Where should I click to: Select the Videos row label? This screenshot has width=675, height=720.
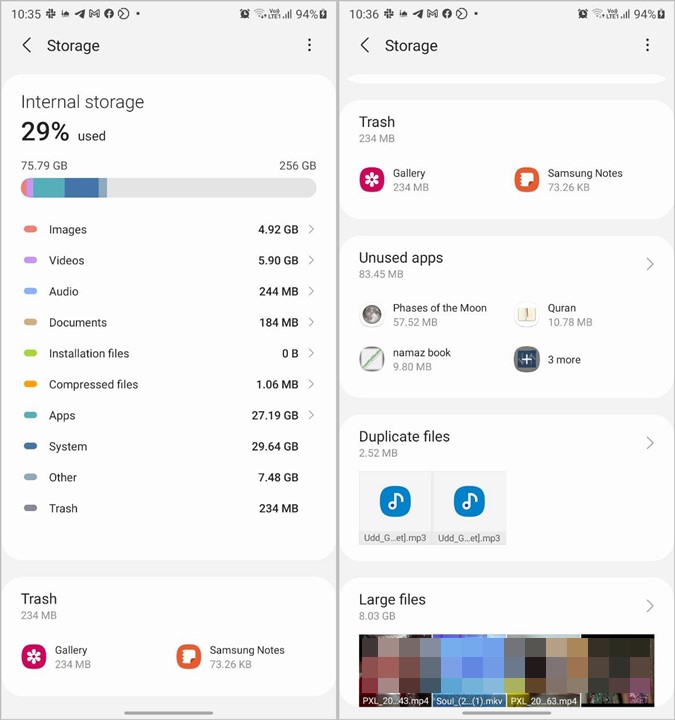(67, 260)
